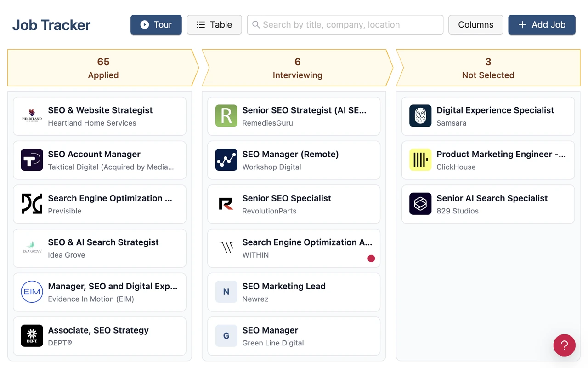Open the Columns options
This screenshot has width=588, height=368.
[x=475, y=24]
